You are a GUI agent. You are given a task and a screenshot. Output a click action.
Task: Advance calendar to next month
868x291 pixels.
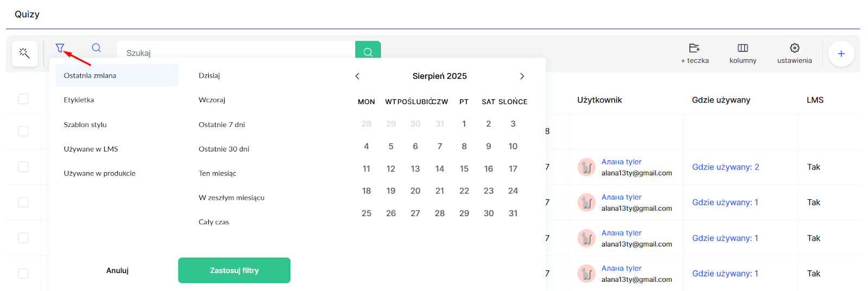[522, 76]
